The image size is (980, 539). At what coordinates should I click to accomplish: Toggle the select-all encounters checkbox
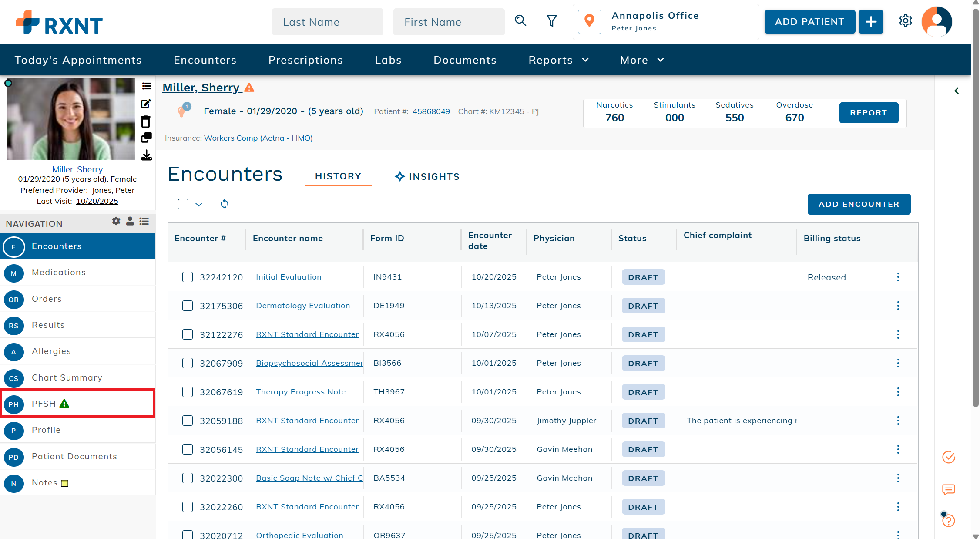tap(183, 204)
